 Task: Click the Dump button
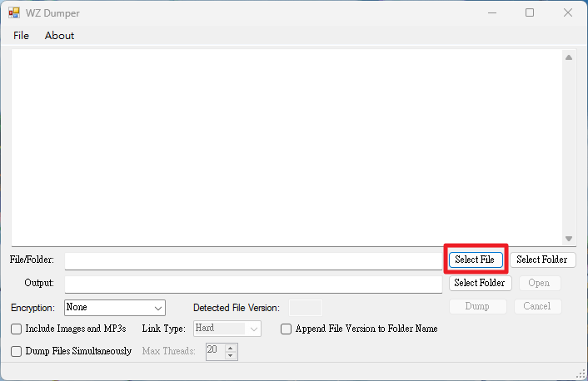tap(477, 306)
